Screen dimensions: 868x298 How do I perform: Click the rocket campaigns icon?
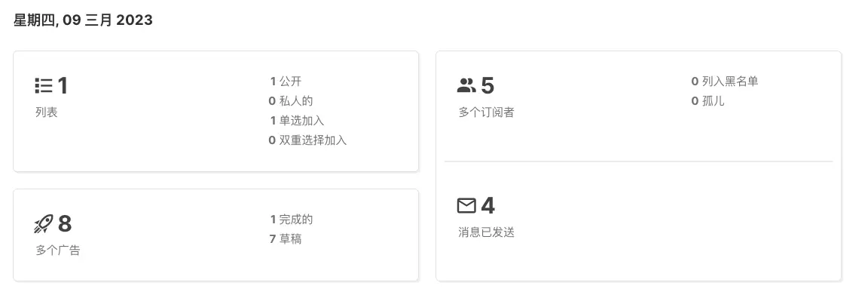tap(44, 224)
